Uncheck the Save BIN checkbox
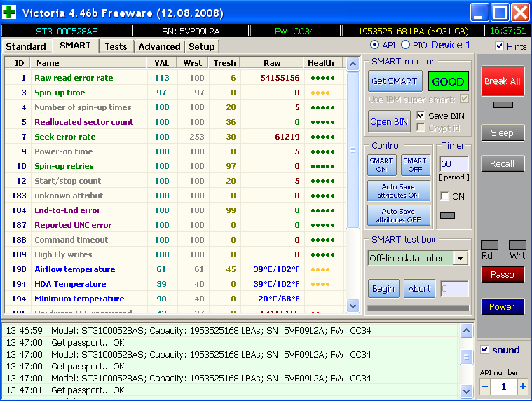The image size is (532, 401). [x=421, y=116]
